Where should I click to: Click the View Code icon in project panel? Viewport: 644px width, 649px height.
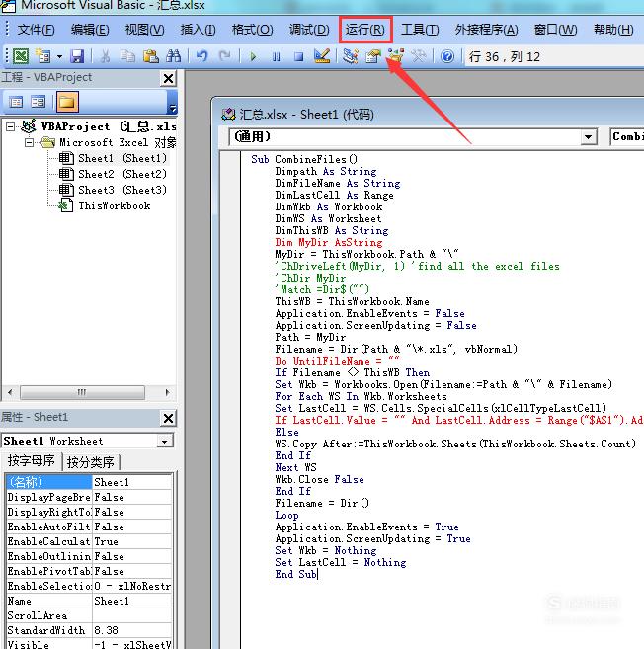16,102
